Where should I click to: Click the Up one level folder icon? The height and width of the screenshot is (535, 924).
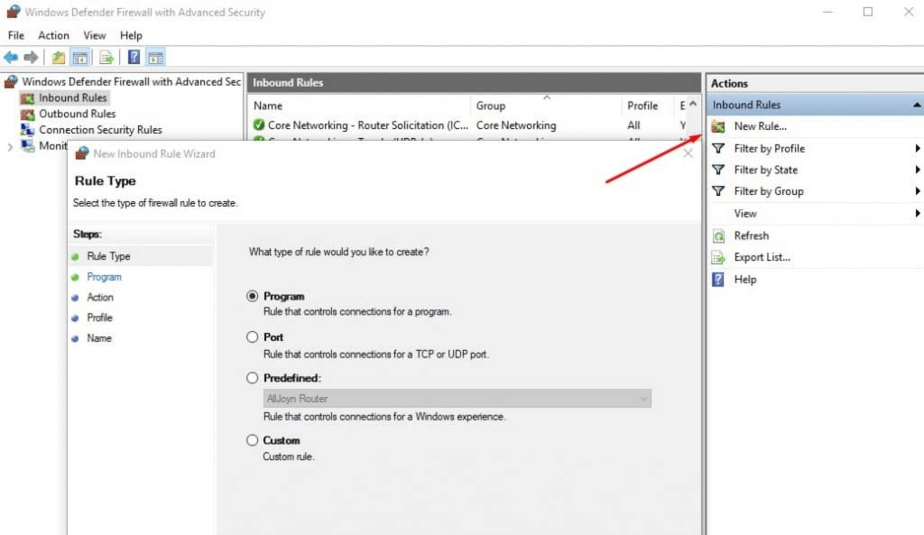click(x=59, y=57)
